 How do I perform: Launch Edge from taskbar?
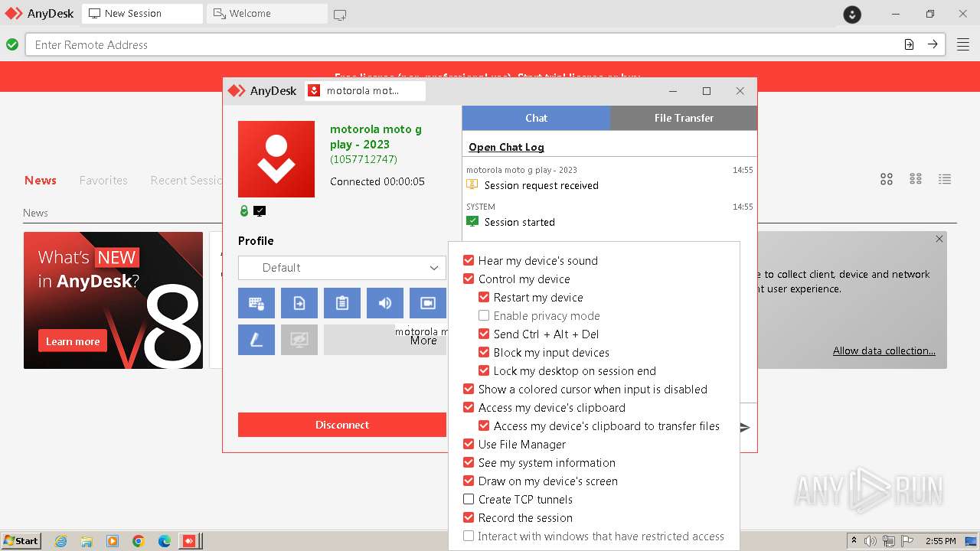[165, 541]
